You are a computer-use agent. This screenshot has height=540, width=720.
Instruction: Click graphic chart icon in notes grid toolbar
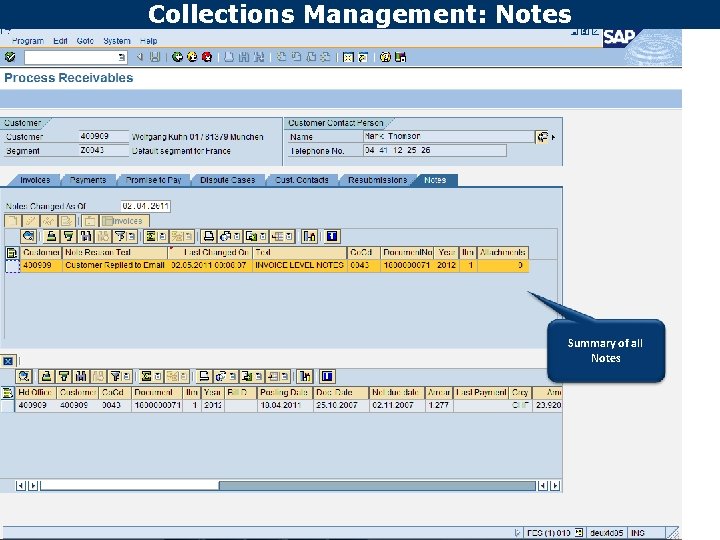tap(310, 236)
